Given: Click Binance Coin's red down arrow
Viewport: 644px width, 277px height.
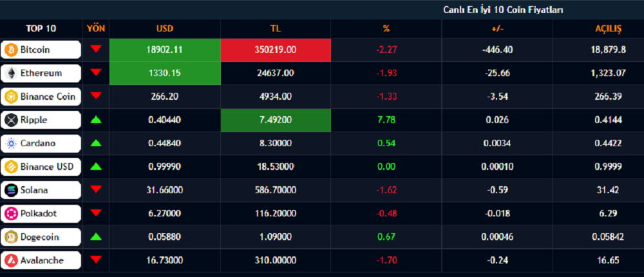Looking at the screenshot, I should point(96,96).
